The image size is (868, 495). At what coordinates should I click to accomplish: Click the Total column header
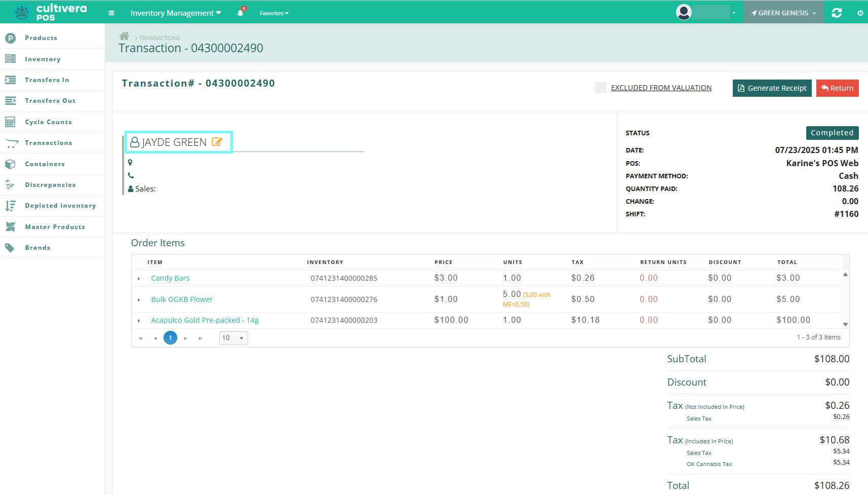787,262
